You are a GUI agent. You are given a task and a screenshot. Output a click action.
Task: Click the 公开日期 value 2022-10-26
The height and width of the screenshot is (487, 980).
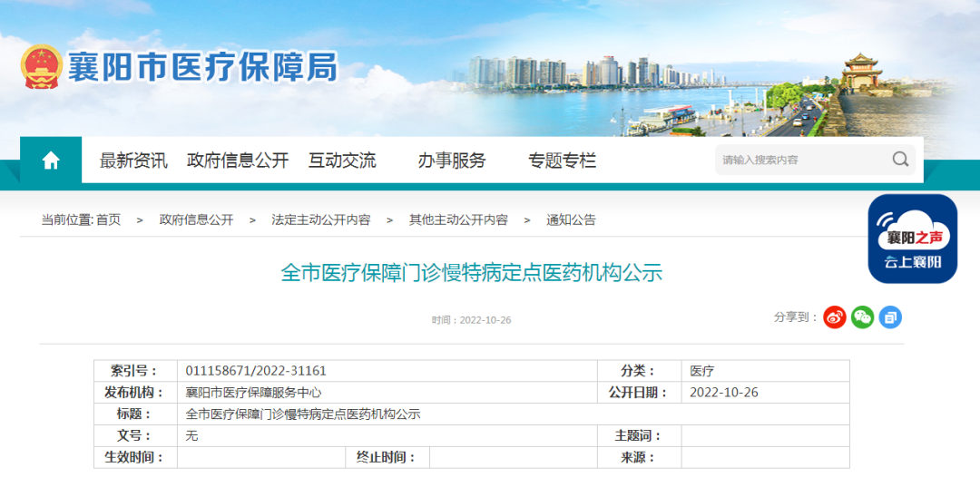click(x=724, y=393)
